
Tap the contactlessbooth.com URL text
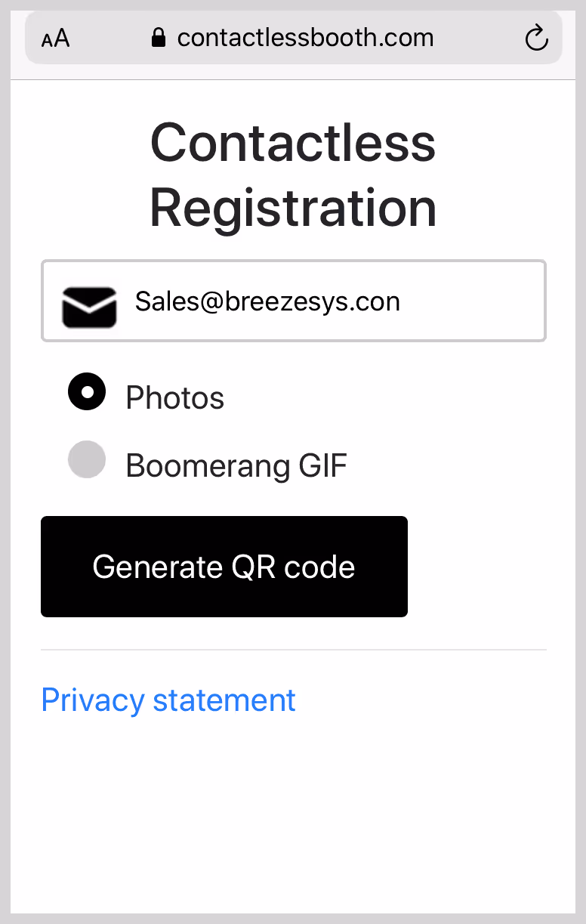(306, 38)
